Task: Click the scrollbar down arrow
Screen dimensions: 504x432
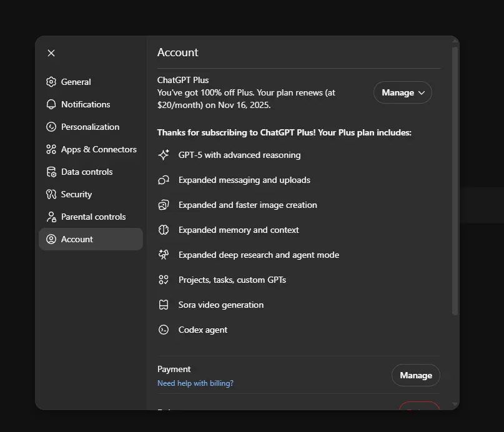Action: coord(455,405)
